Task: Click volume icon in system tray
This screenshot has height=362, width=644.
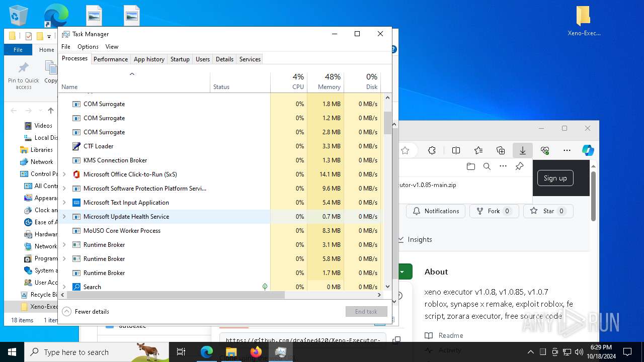Action: pyautogui.click(x=579, y=352)
